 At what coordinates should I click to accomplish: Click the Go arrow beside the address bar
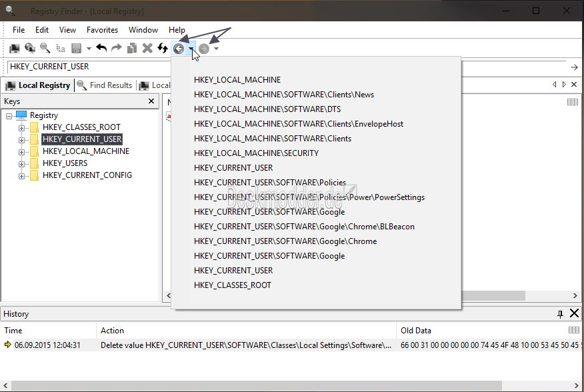(x=574, y=67)
